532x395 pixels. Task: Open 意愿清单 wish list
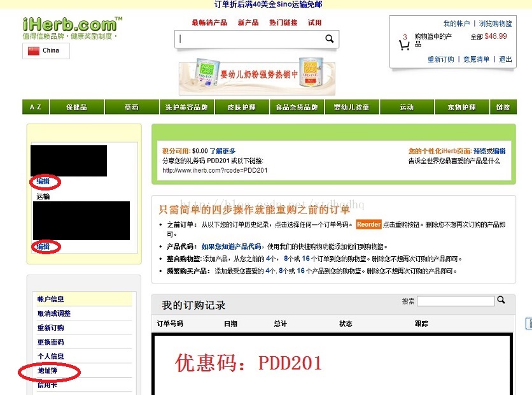pos(477,59)
